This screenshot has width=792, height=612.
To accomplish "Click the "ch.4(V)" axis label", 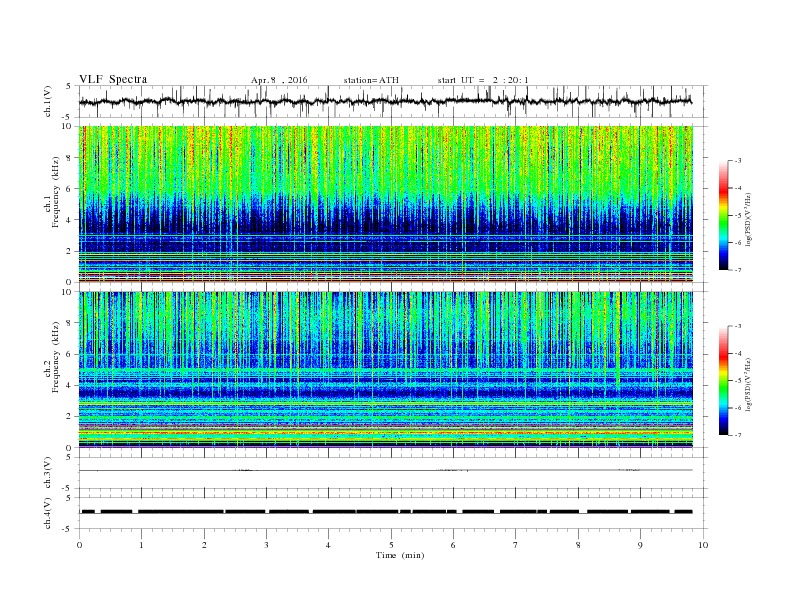I will pyautogui.click(x=48, y=513).
